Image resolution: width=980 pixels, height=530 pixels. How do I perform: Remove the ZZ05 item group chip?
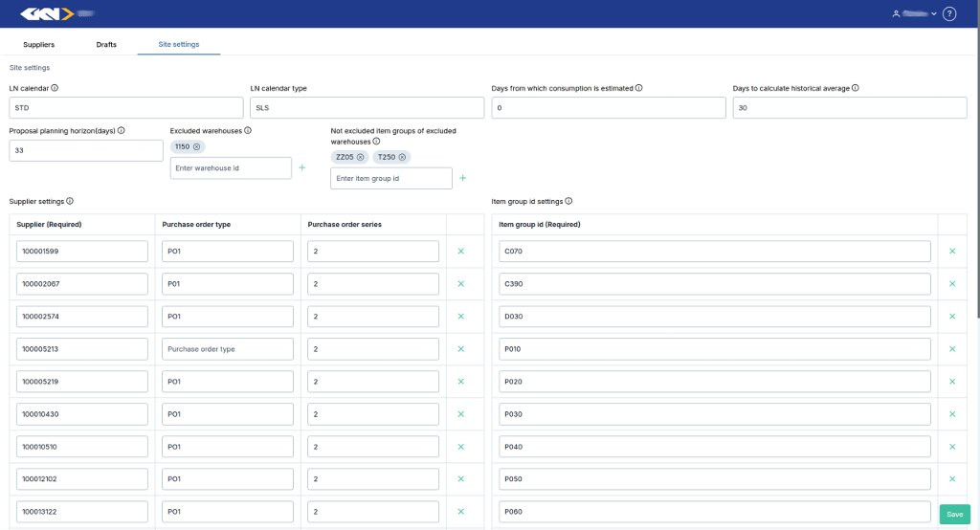361,157
